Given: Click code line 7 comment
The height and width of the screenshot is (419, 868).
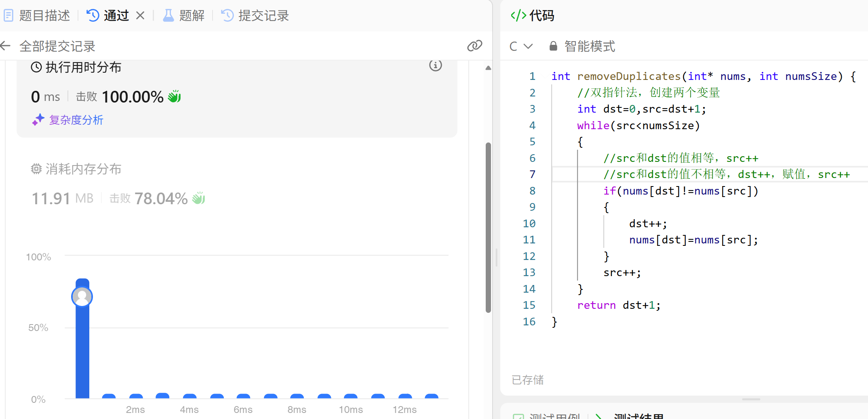Looking at the screenshot, I should pos(727,174).
